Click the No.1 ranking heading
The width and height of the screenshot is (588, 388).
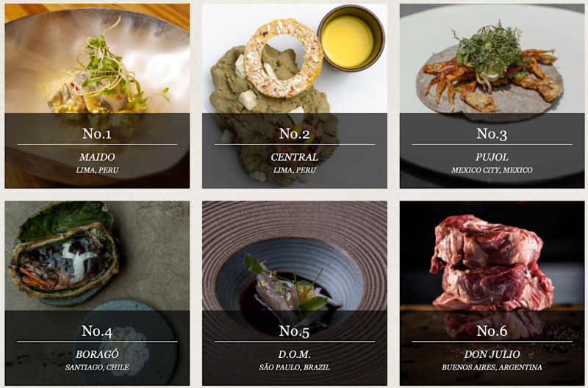pyautogui.click(x=97, y=134)
